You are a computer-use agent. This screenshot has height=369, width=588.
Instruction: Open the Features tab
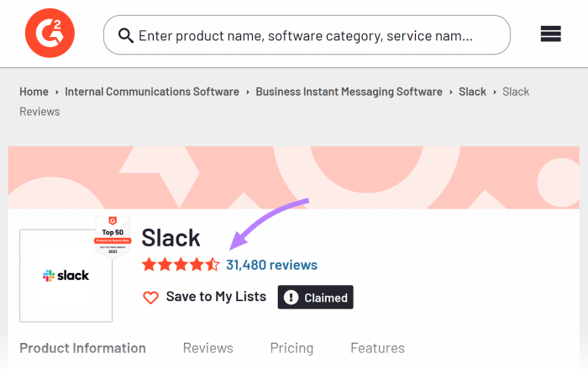[x=377, y=348]
